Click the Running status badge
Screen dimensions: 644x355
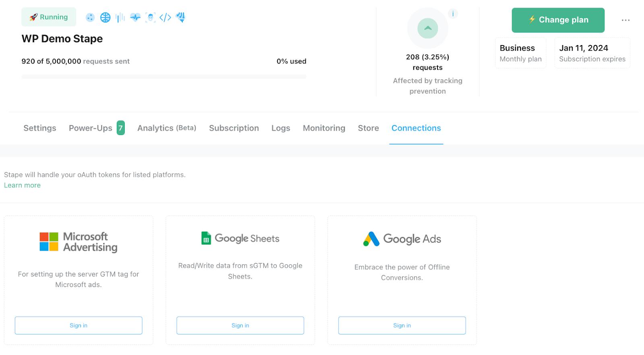pos(49,17)
